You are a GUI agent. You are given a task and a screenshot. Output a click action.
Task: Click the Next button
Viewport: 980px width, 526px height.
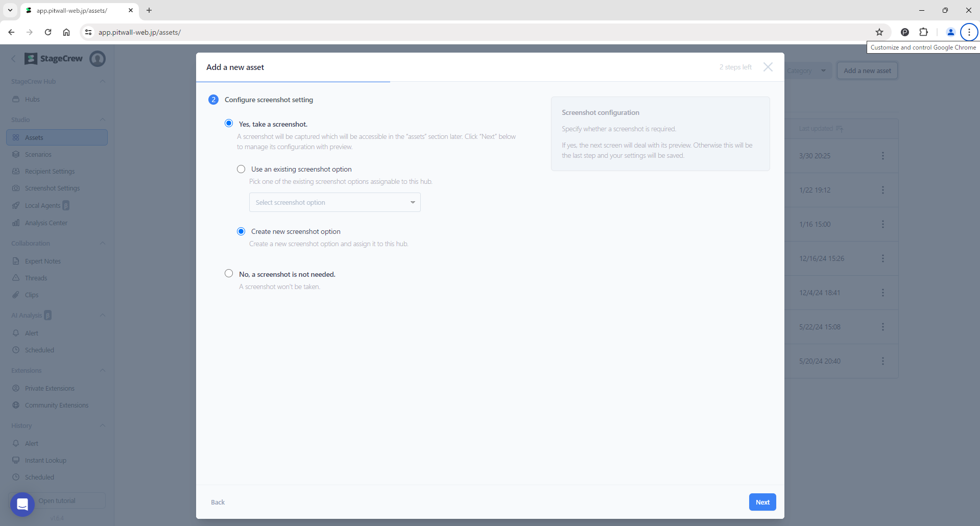tap(762, 502)
